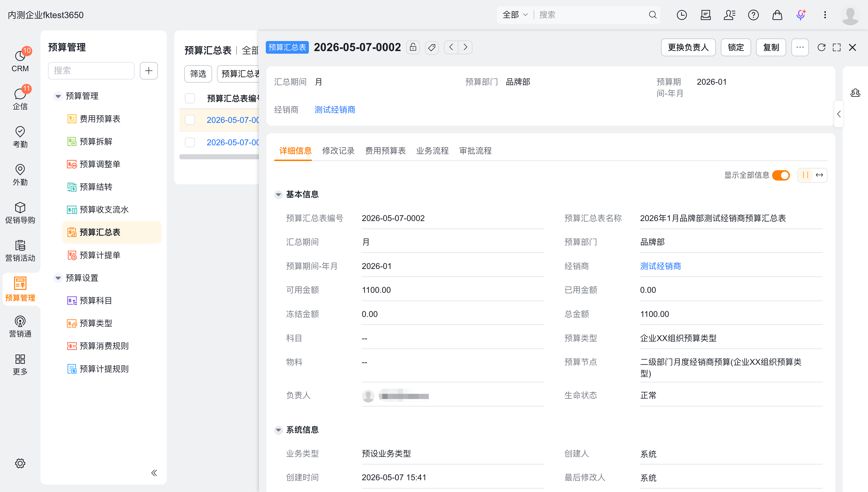Switch to 业务流程 tab
Screen dimensions: 868x492
click(x=432, y=151)
